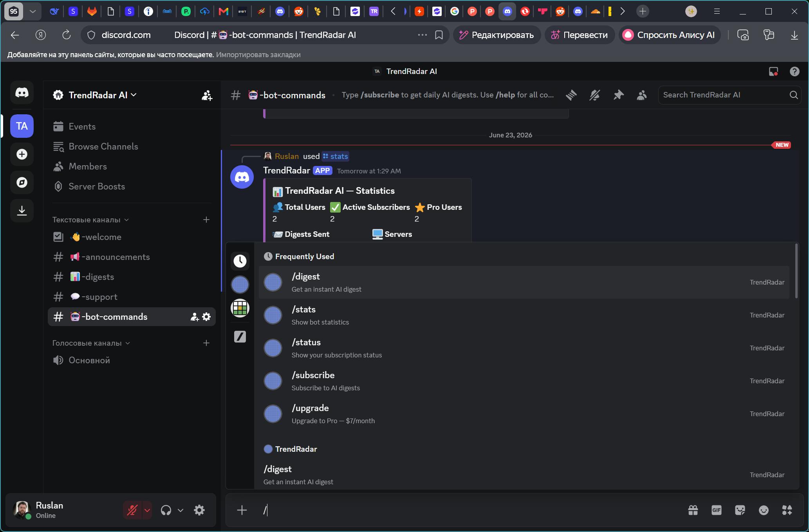Open the announcements channel
This screenshot has height=532, width=809.
click(x=132, y=257)
